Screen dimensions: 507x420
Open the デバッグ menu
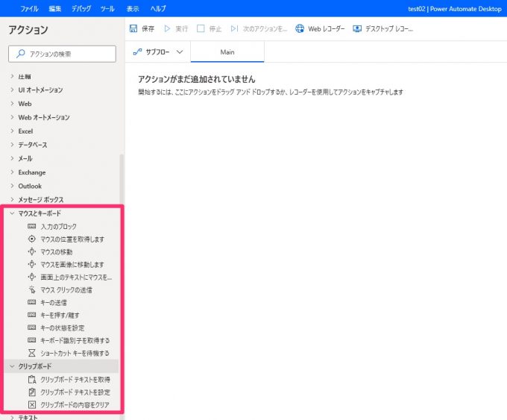pos(81,9)
